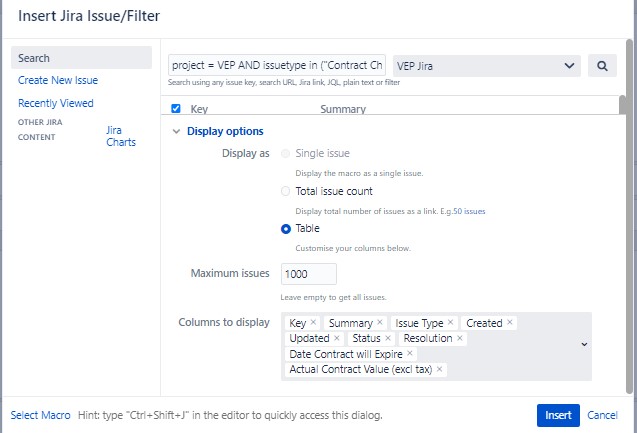Click the Display options heading text
The image size is (637, 433).
pos(225,131)
